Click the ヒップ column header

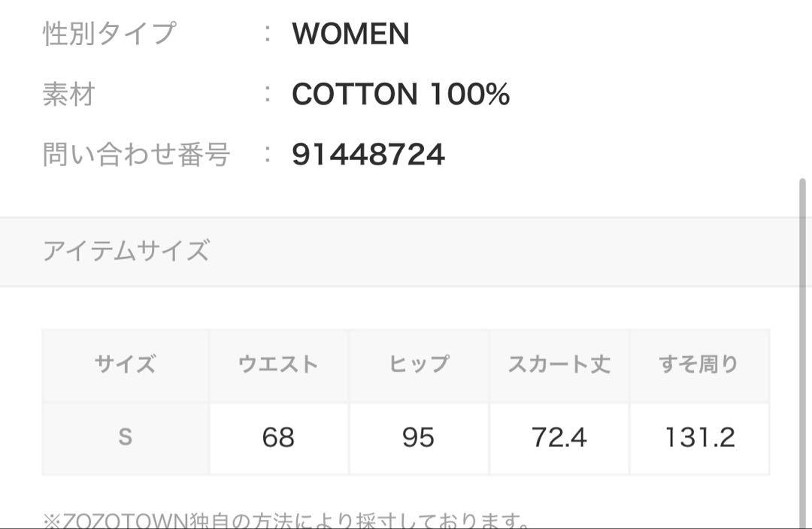pos(419,364)
